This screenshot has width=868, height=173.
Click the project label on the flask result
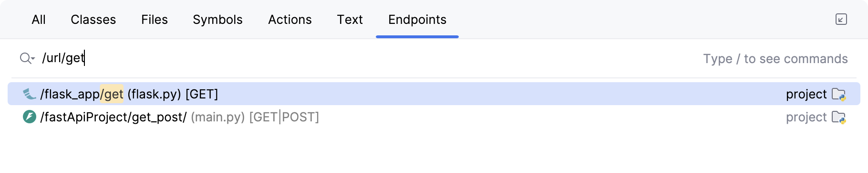pyautogui.click(x=806, y=95)
